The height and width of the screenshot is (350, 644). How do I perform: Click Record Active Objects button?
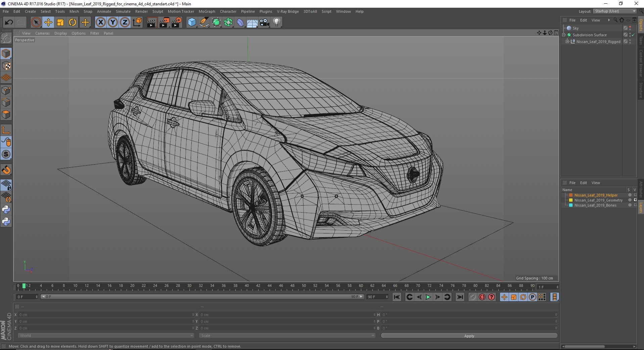point(473,297)
